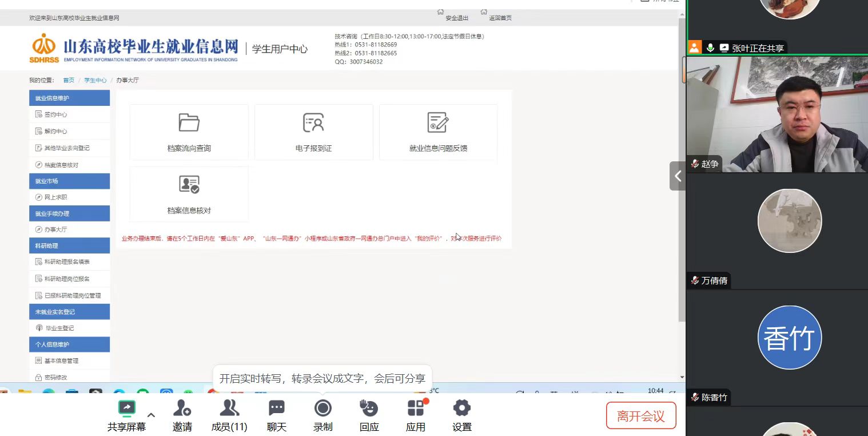Viewport: 868px width, 436px height.
Task: Open 已报科研助理岗位管理 in the sidebar
Action: (x=69, y=295)
